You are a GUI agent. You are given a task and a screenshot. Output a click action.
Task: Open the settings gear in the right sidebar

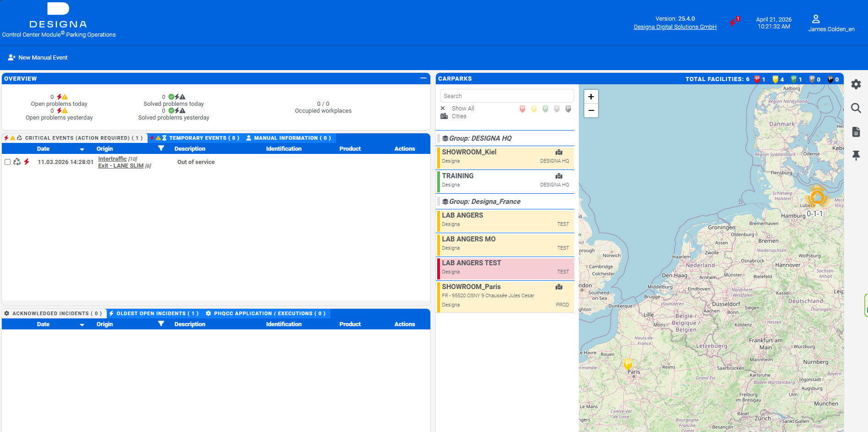(856, 84)
